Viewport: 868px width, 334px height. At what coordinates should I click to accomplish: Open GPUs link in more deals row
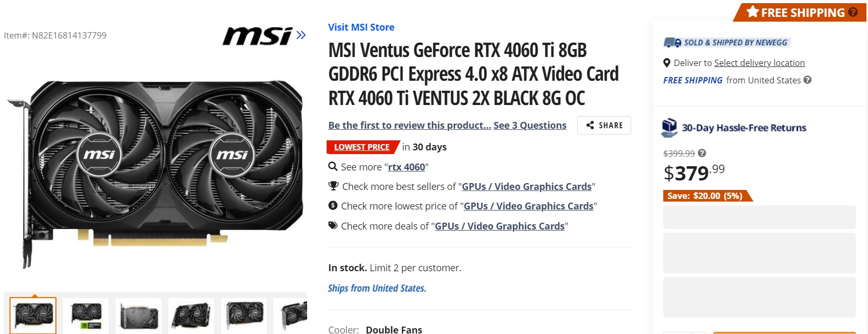click(x=499, y=226)
